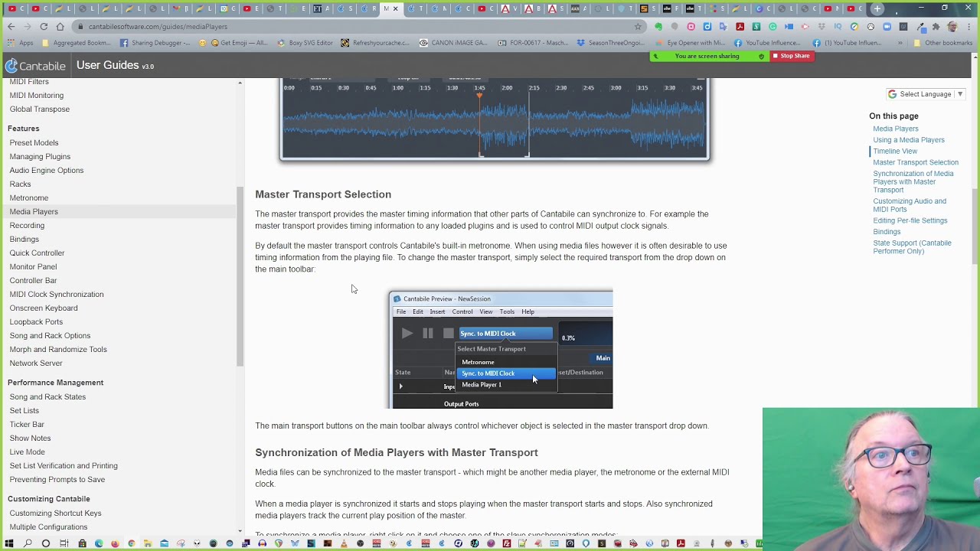980x551 pixels.
Task: Open Racks guide in sidebar
Action: [x=21, y=184]
